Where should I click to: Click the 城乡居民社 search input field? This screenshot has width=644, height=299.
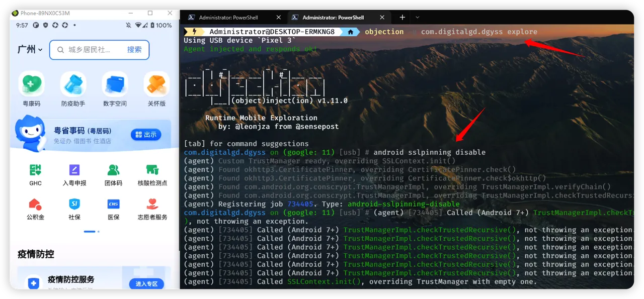[99, 50]
